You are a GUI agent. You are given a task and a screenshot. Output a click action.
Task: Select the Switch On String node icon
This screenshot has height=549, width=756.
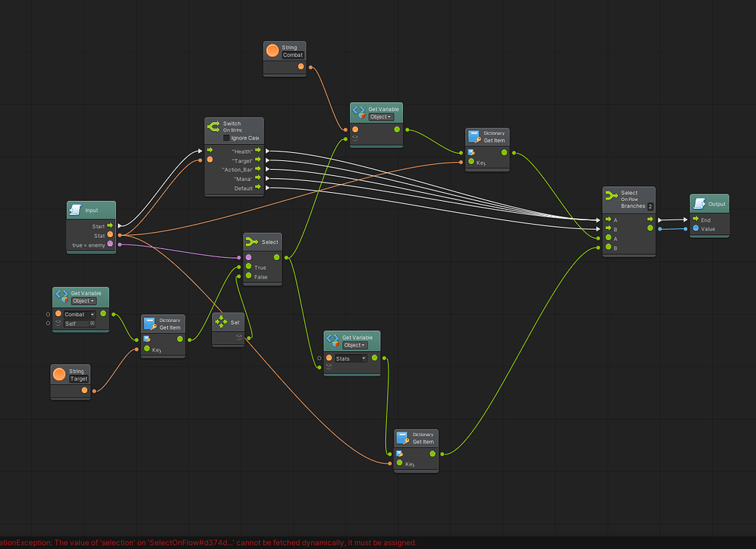(x=215, y=125)
